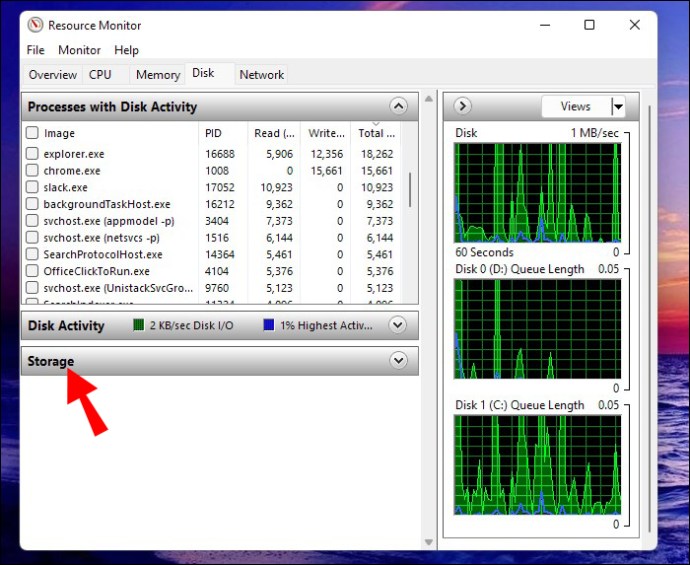Enable filtering for slack.exe
Screen dimensions: 690x565
coord(32,187)
